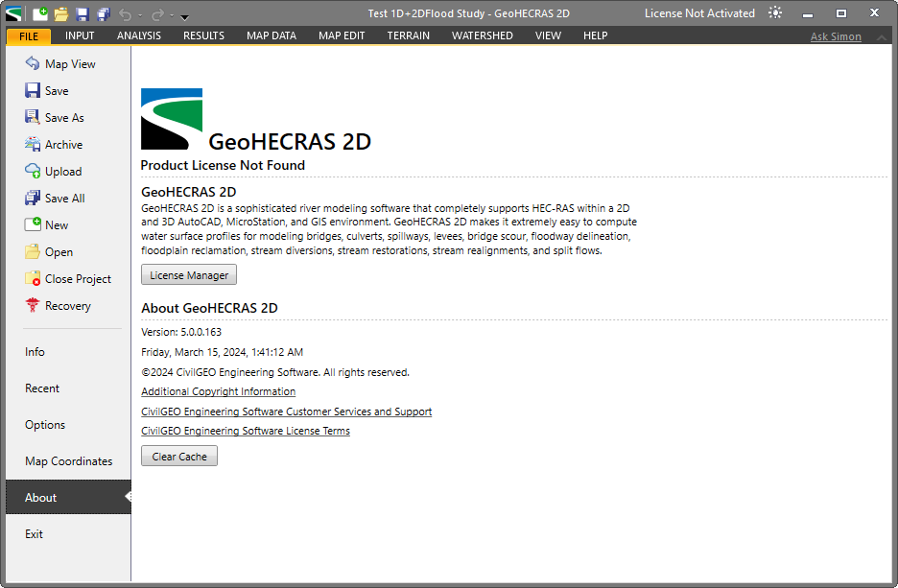Click Close Project in sidebar
Viewport: 898px width, 588px height.
pyautogui.click(x=78, y=279)
